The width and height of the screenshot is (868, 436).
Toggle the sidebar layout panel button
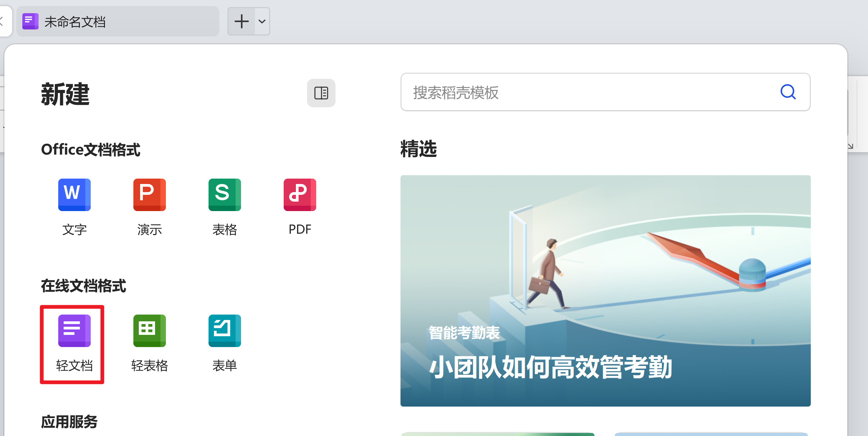click(321, 93)
